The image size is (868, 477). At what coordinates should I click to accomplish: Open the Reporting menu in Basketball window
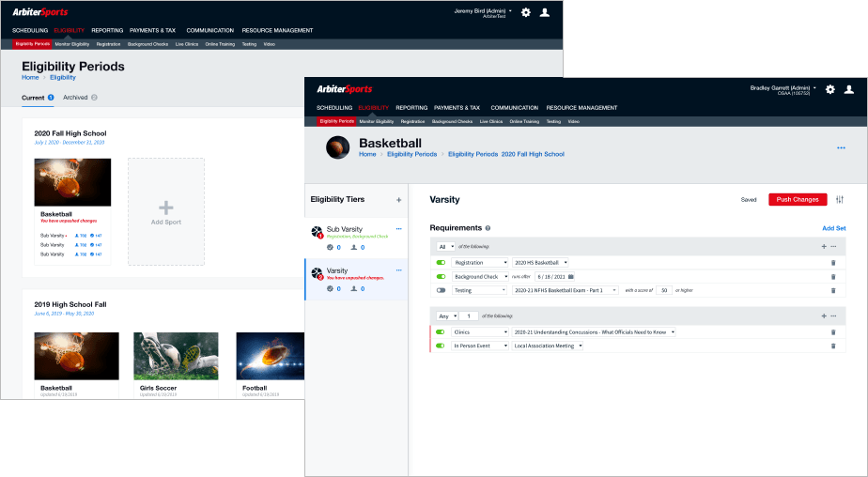(x=411, y=108)
